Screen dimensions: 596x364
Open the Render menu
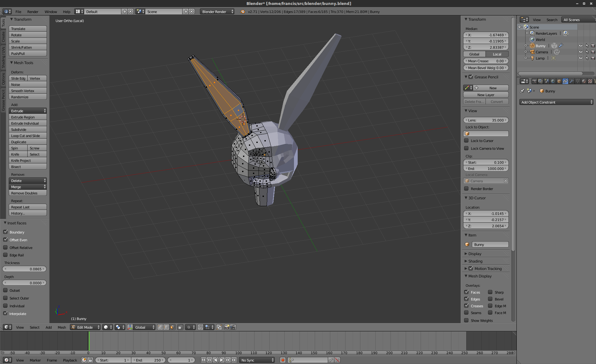tap(33, 11)
